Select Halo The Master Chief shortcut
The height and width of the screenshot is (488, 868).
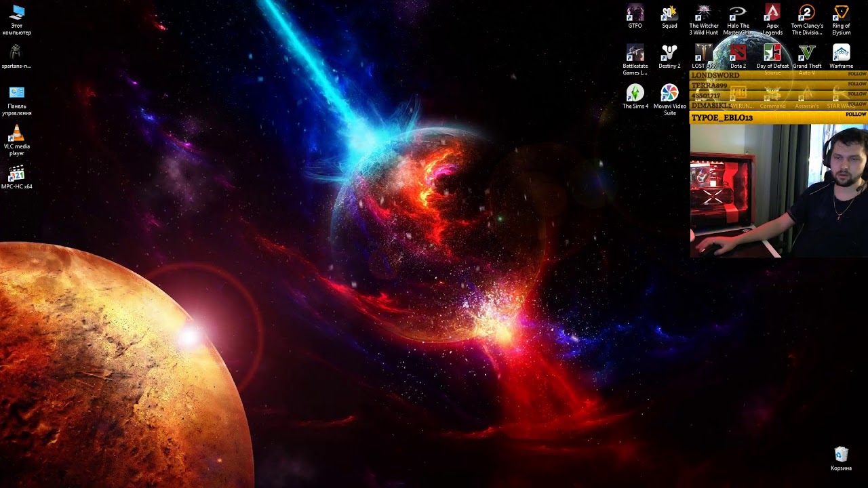pos(738,20)
